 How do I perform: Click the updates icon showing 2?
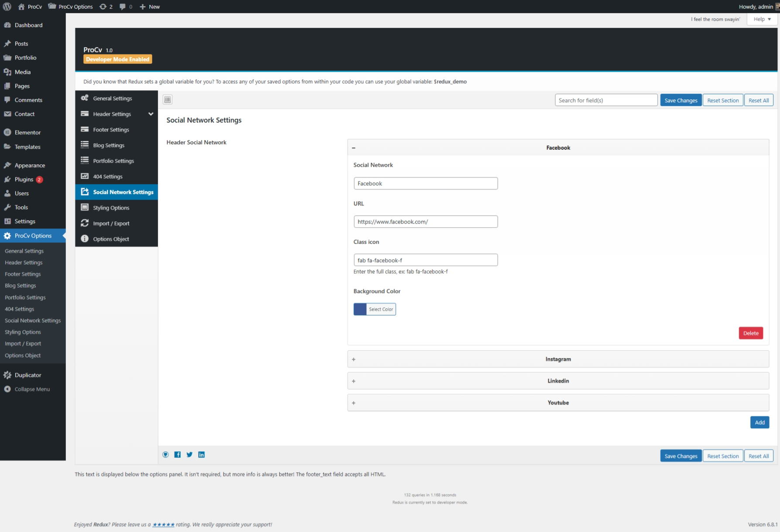tap(103, 7)
